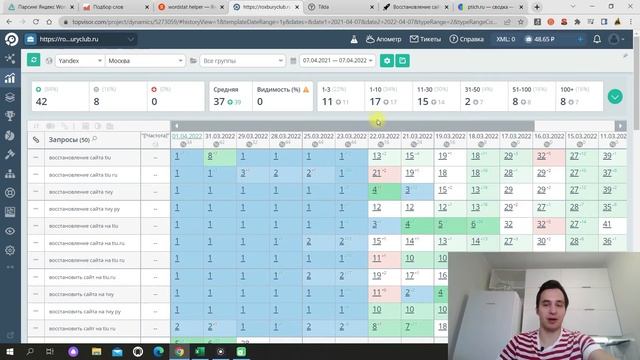Switch to the Tilda browser tab
Viewport: 640px width, 360px height.
point(341,7)
